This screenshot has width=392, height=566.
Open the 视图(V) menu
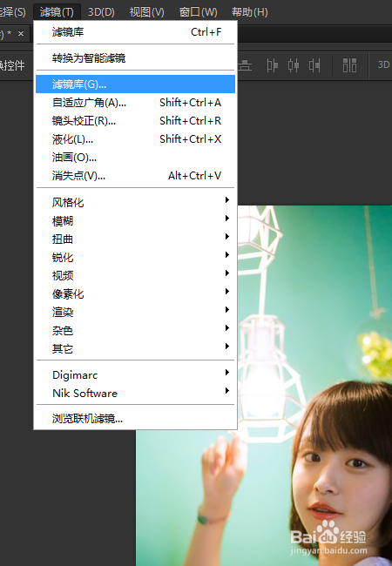coord(146,12)
